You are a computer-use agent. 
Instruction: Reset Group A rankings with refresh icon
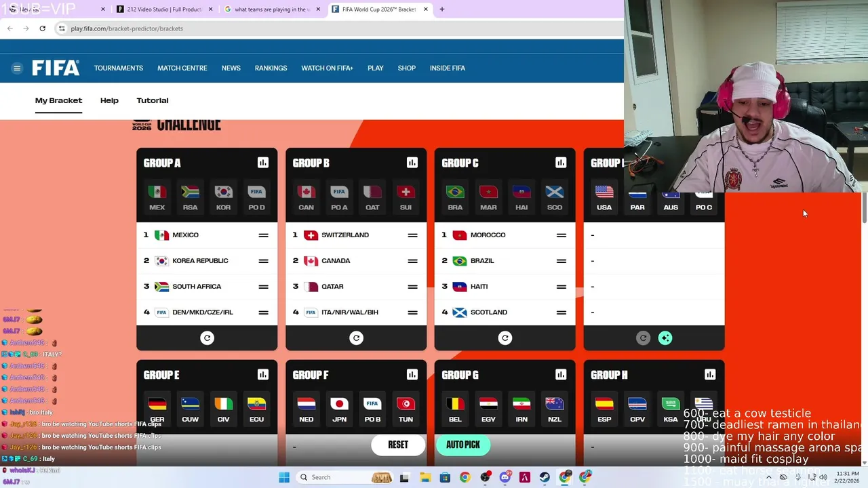[x=207, y=338]
